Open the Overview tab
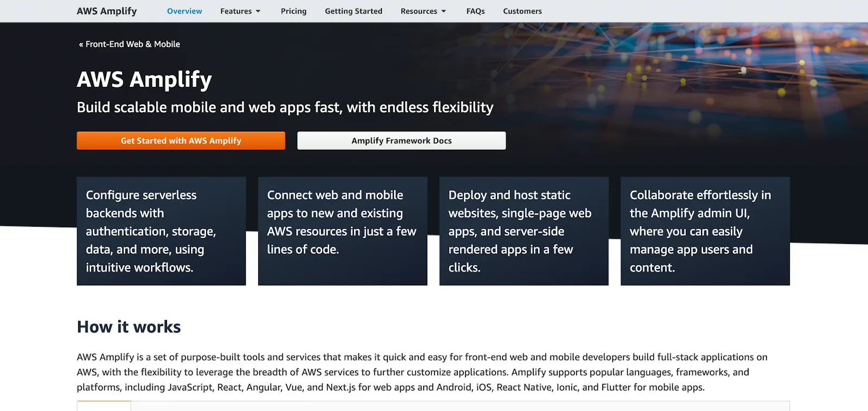868x411 pixels. [x=184, y=11]
